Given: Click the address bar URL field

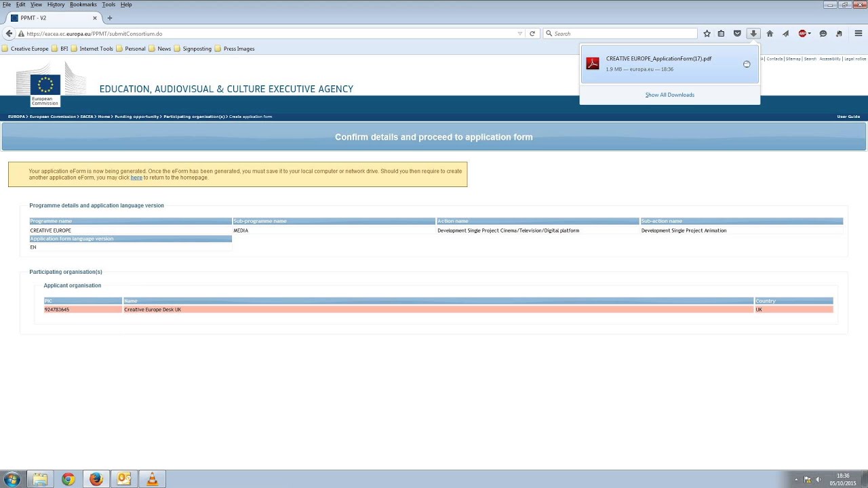Looking at the screenshot, I should (271, 33).
